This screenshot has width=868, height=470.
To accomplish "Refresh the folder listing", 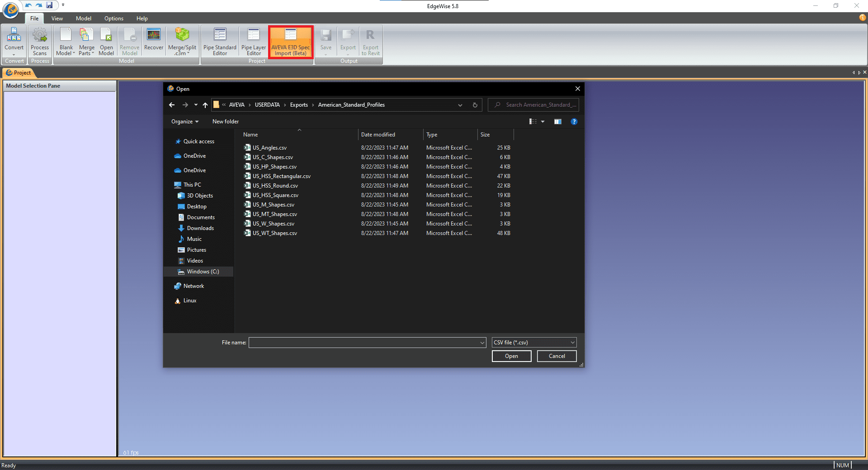I will (475, 105).
